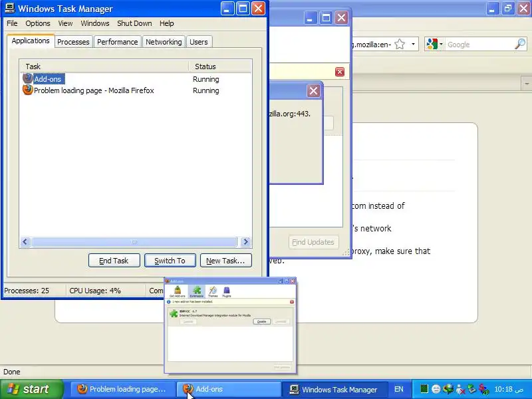Open the bookmark star history dropdown arrow
This screenshot has height=399, width=532.
click(x=413, y=44)
